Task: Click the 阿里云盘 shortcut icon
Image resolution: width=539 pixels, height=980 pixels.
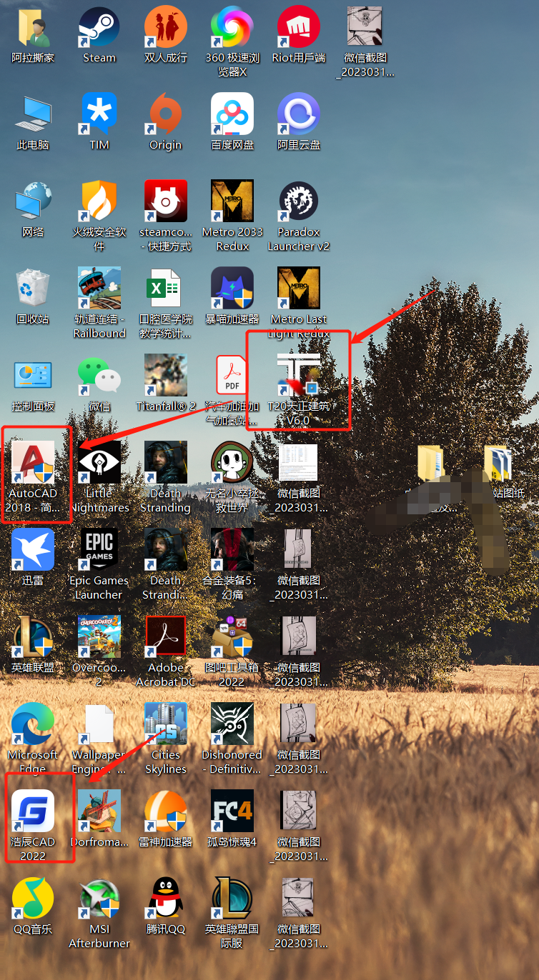Action: 299,114
